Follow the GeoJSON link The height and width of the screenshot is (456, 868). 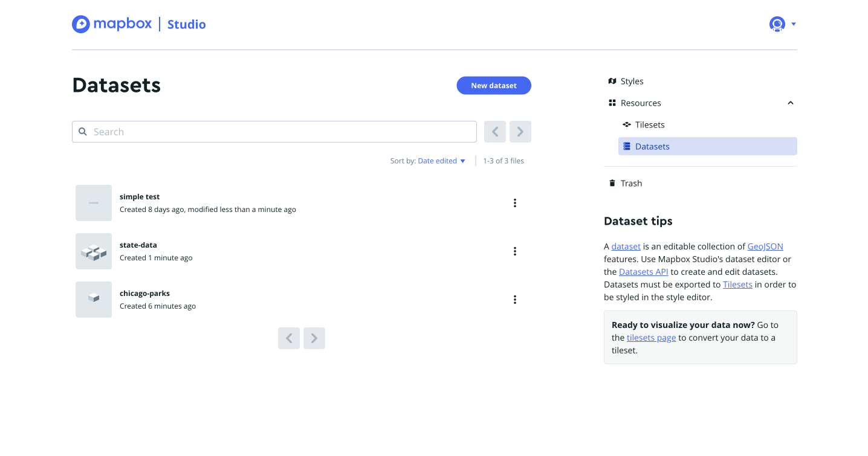pyautogui.click(x=765, y=246)
